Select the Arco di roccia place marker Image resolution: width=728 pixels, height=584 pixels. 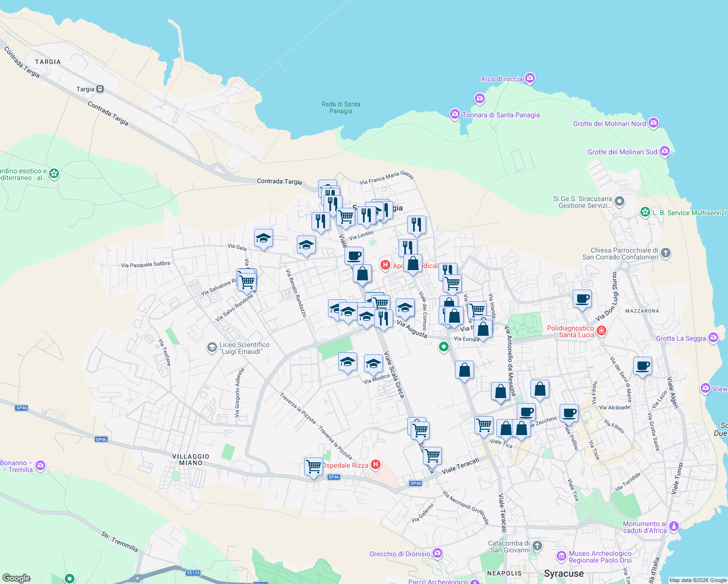530,78
